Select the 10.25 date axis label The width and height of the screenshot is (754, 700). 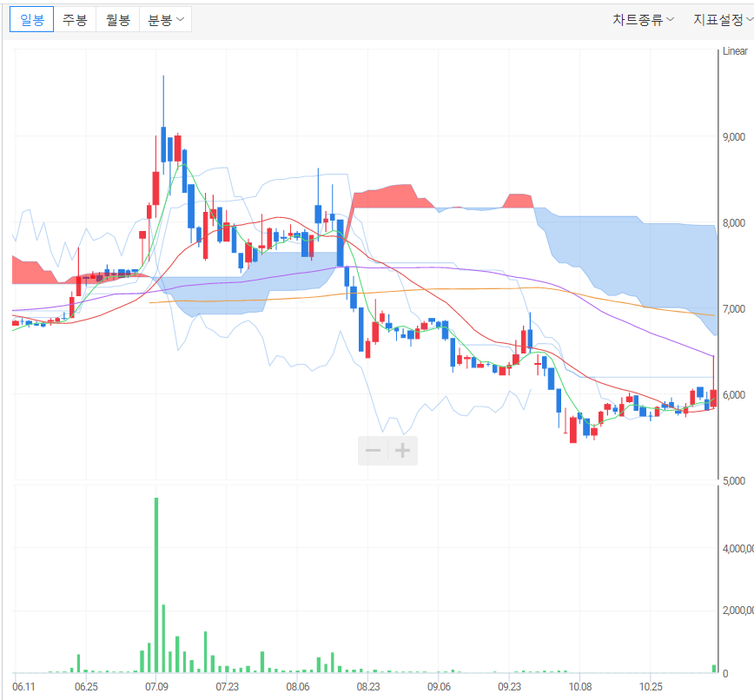tap(651, 686)
